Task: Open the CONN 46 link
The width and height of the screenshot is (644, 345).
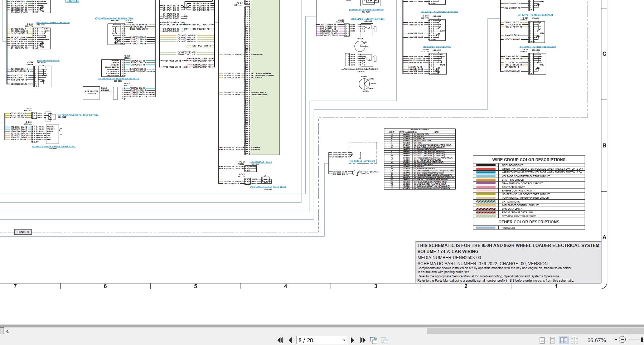Action: point(72,1)
